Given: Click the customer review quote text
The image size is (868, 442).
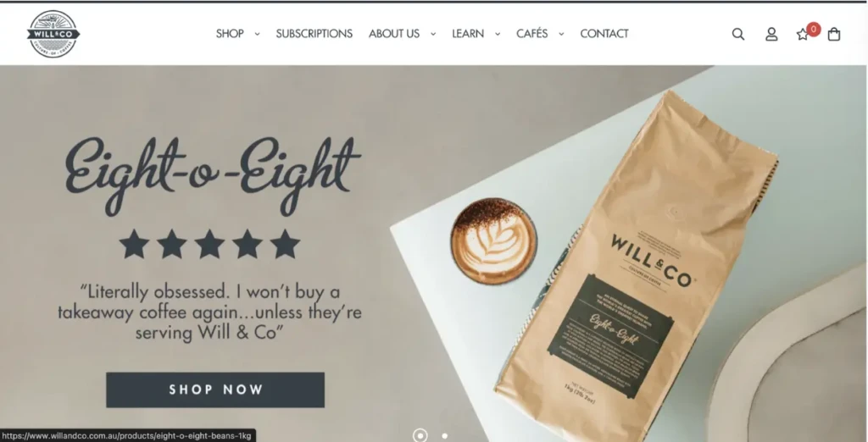Looking at the screenshot, I should [x=210, y=312].
